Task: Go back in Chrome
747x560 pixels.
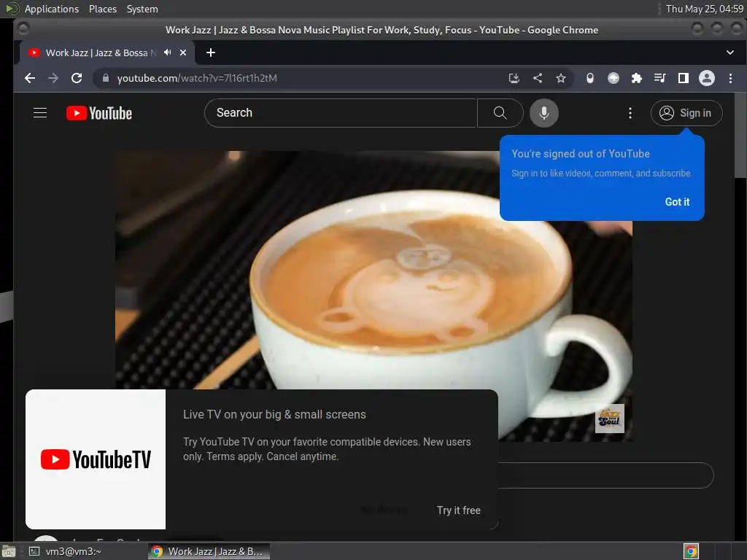Action: click(x=30, y=78)
